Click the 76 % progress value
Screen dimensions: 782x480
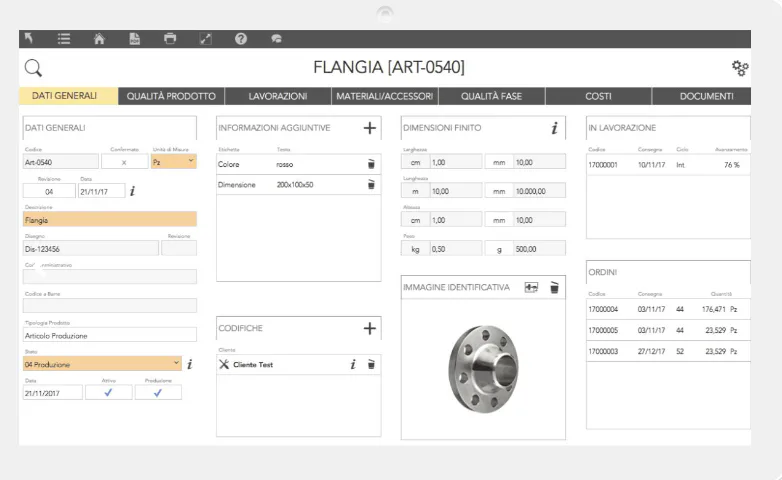[732, 165]
